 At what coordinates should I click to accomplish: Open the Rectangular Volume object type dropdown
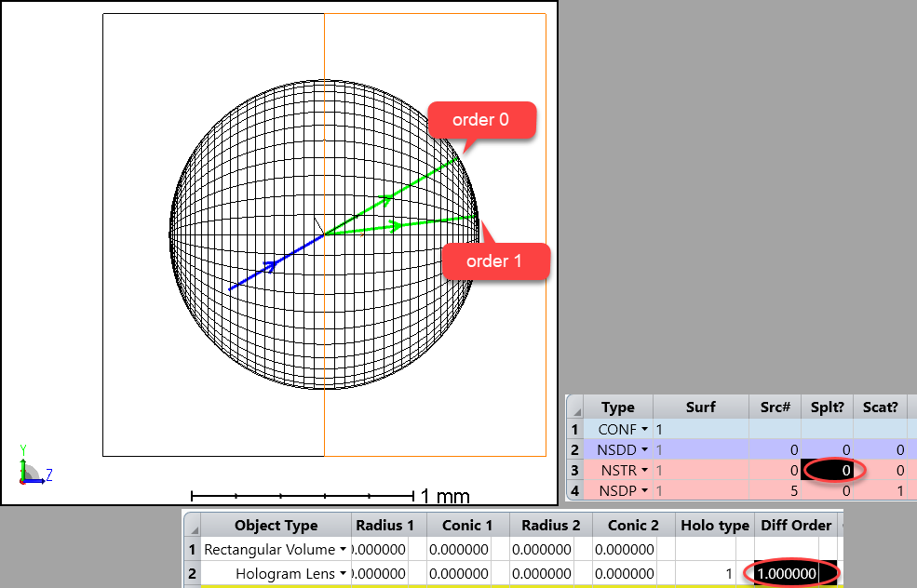pyautogui.click(x=343, y=550)
